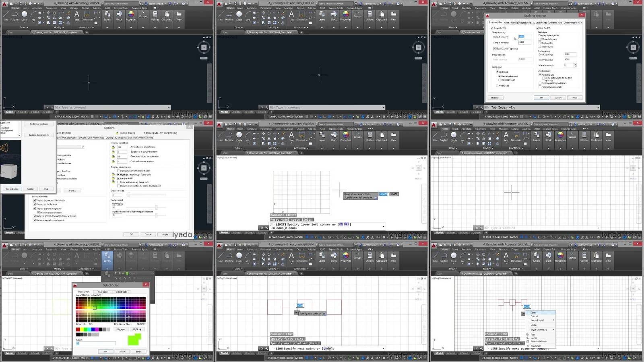Select the Isometric snap radio button
This screenshot has width=644, height=362.
tap(500, 80)
